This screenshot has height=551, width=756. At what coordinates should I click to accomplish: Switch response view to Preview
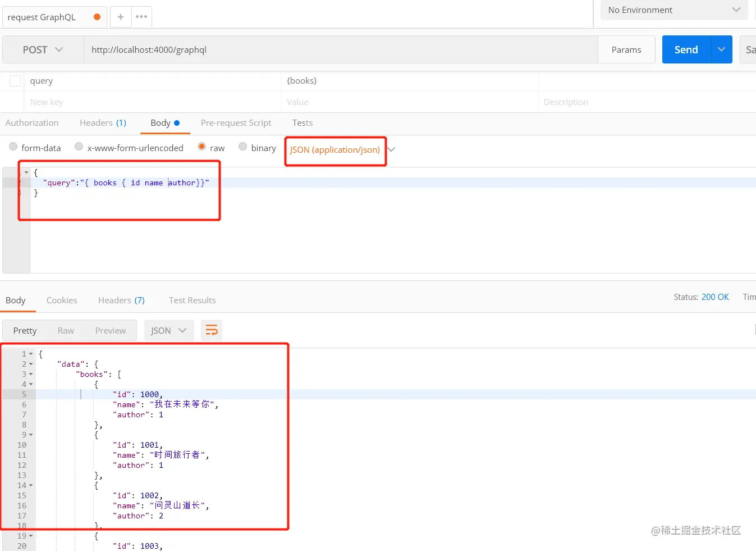111,331
